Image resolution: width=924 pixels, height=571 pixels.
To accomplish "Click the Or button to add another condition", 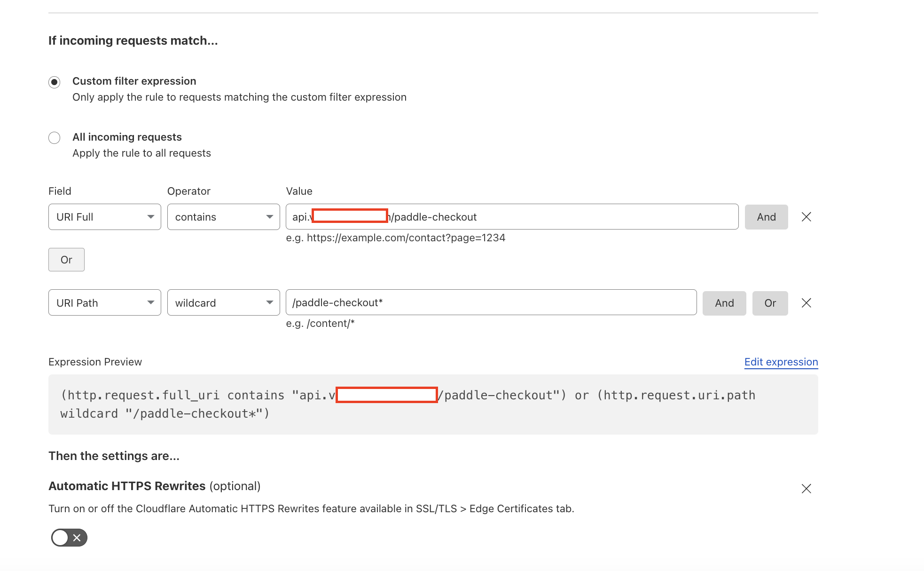I will [x=66, y=259].
